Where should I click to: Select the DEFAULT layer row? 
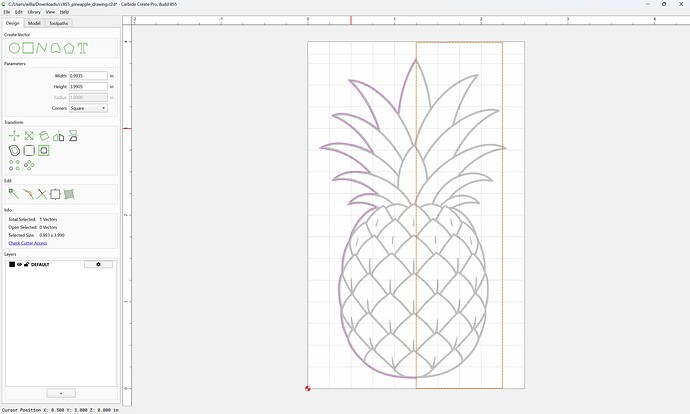pos(61,264)
